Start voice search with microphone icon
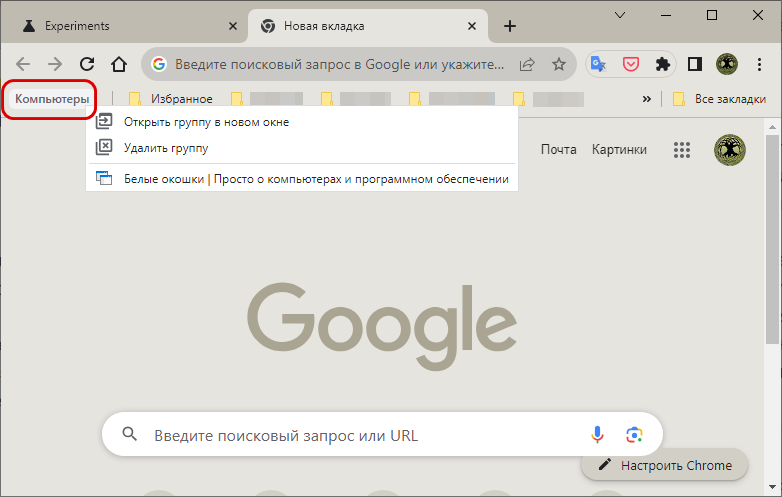 597,434
